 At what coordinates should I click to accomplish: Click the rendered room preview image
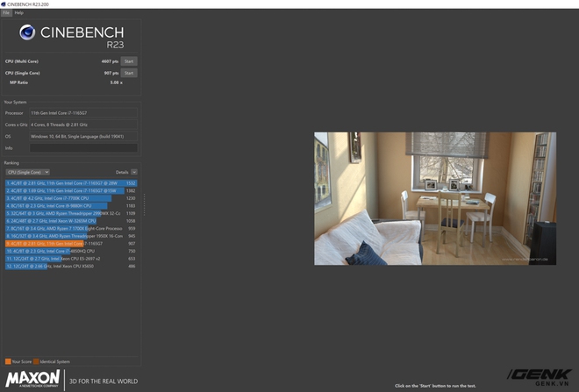tap(435, 198)
